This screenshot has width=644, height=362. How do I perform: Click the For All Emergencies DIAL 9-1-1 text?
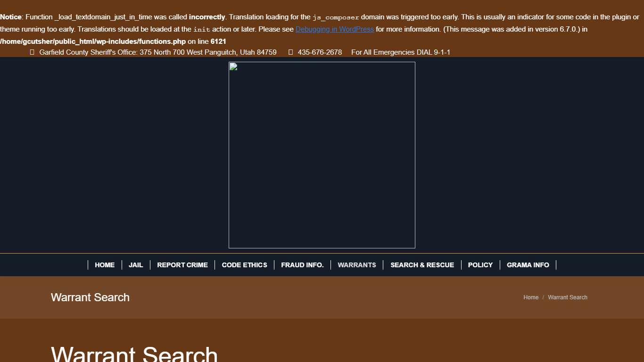(x=400, y=52)
